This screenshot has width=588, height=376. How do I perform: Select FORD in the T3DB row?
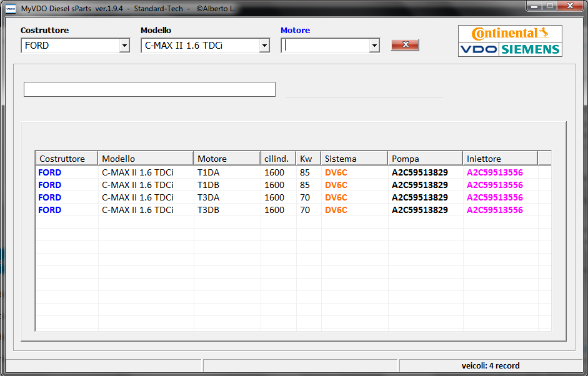point(49,210)
